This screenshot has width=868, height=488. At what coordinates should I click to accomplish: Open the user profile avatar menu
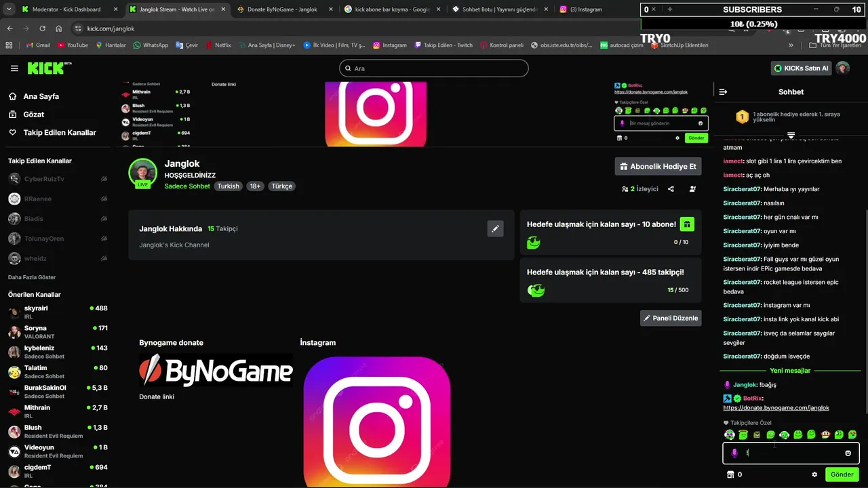pos(843,68)
